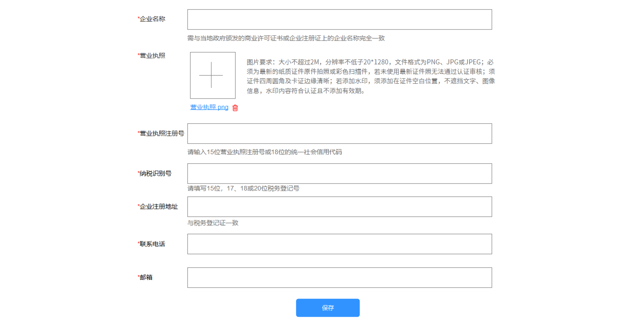
Task: Click the 纳税识别号 label
Action: pyautogui.click(x=155, y=173)
